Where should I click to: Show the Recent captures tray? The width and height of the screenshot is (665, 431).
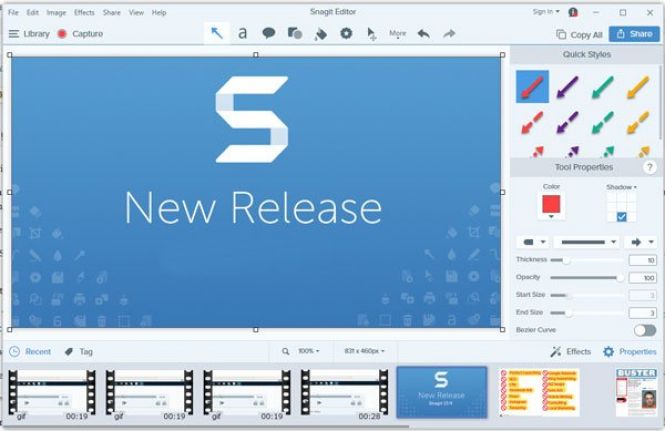30,352
